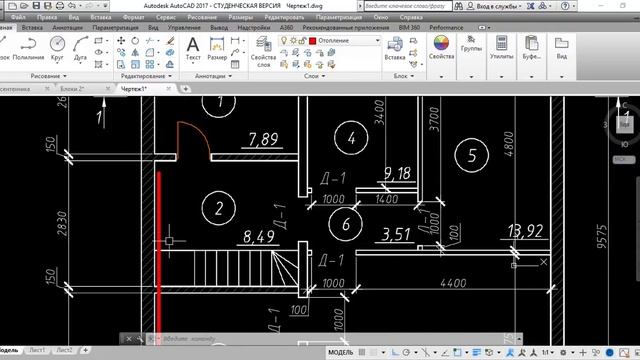Image resolution: width=640 pixels, height=360 pixels.
Task: Click the Scale tool icon
Action: pos(135,64)
